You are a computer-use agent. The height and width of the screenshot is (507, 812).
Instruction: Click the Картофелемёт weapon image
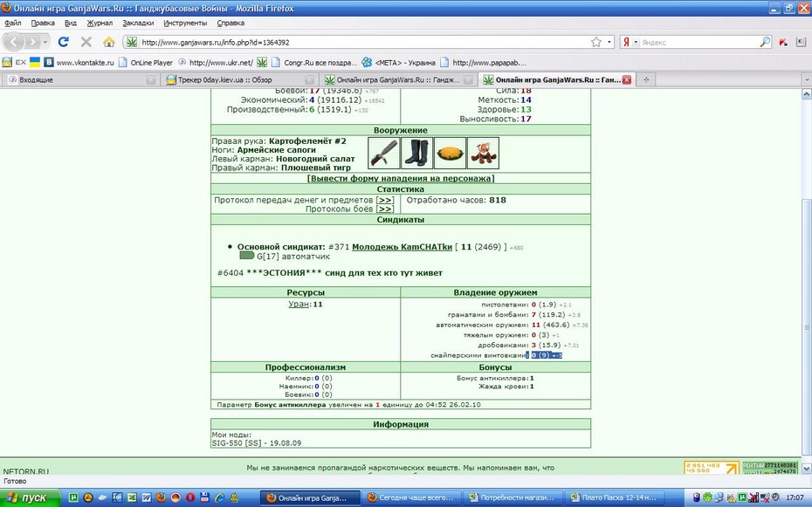click(383, 153)
